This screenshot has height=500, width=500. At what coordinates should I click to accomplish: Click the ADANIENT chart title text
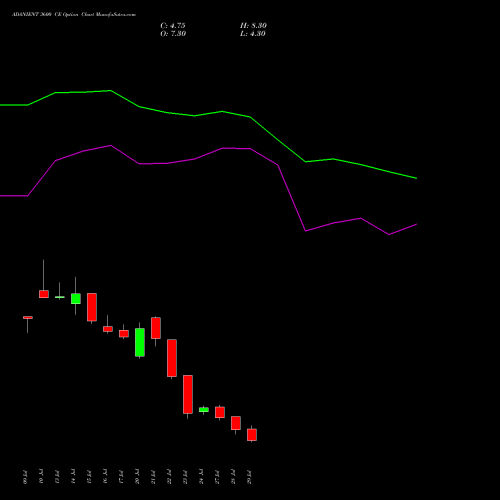[74, 15]
